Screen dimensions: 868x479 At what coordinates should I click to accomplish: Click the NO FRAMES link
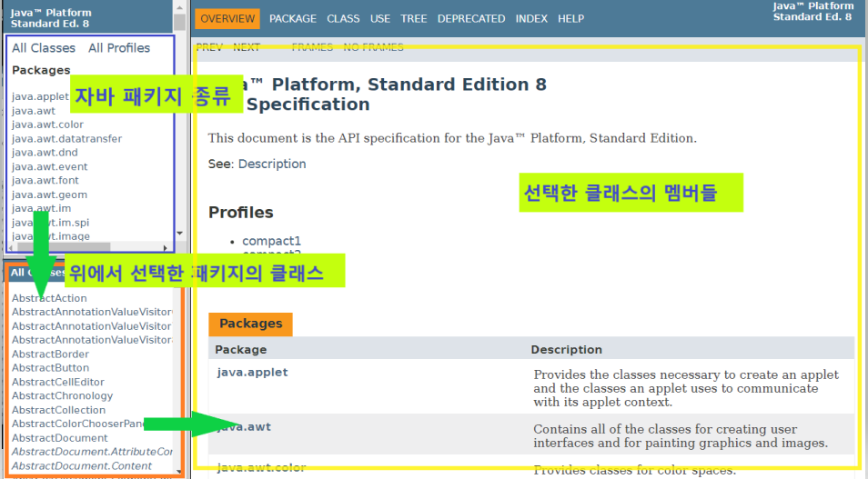pyautogui.click(x=373, y=47)
